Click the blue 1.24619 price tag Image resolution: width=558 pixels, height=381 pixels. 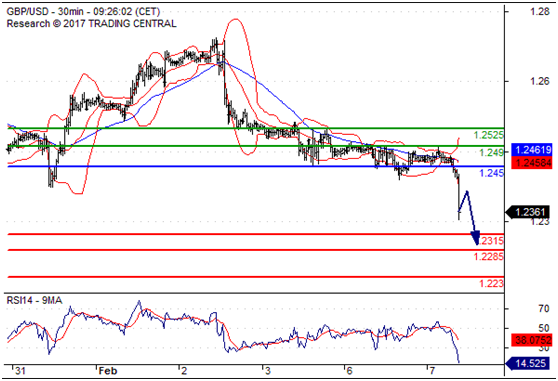pos(533,150)
